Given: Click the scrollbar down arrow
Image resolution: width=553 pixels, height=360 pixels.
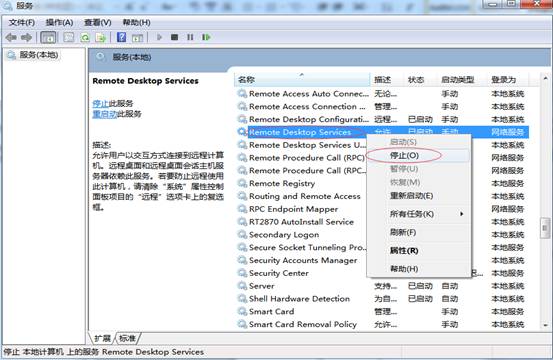Looking at the screenshot, I should coord(545,325).
